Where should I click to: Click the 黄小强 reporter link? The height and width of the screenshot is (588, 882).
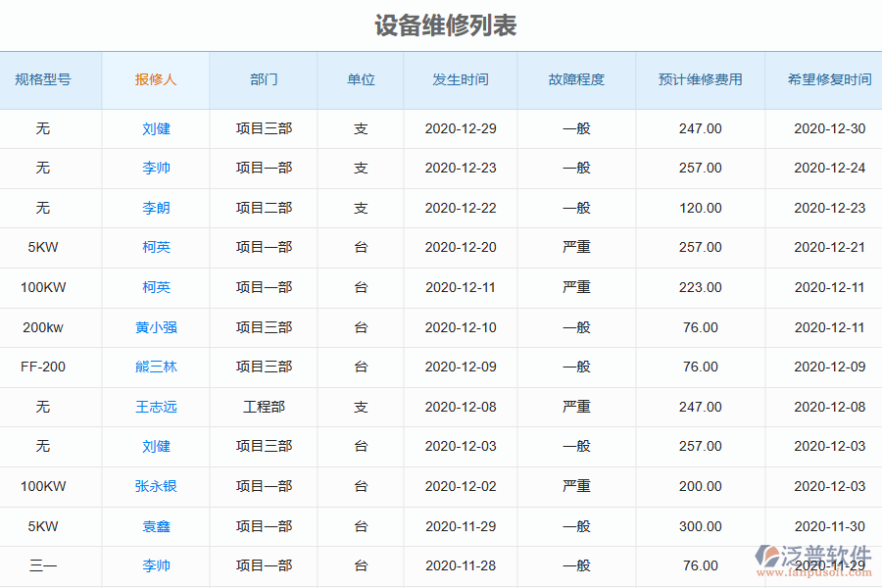click(x=155, y=327)
